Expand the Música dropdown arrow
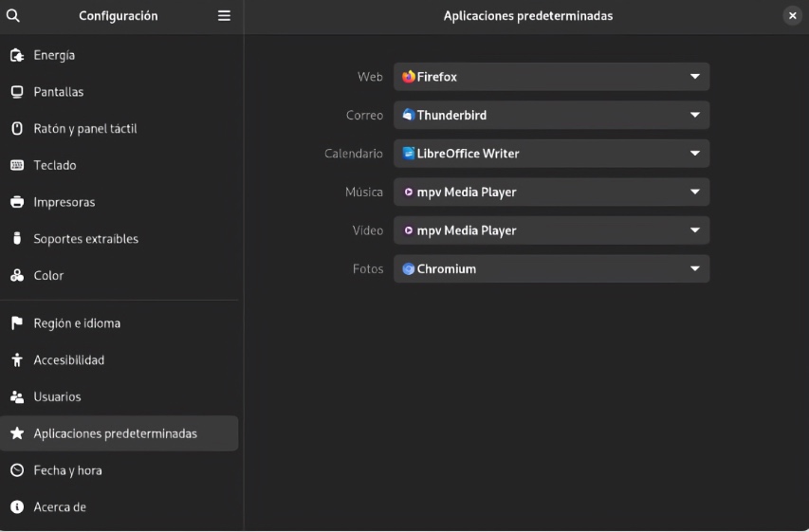The image size is (809, 532). point(695,192)
